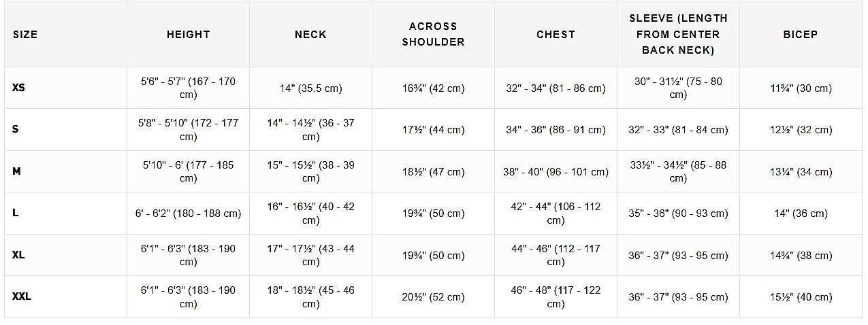Select the CHEST column header
Image resolution: width=868 pixels, height=325 pixels.
pos(556,35)
